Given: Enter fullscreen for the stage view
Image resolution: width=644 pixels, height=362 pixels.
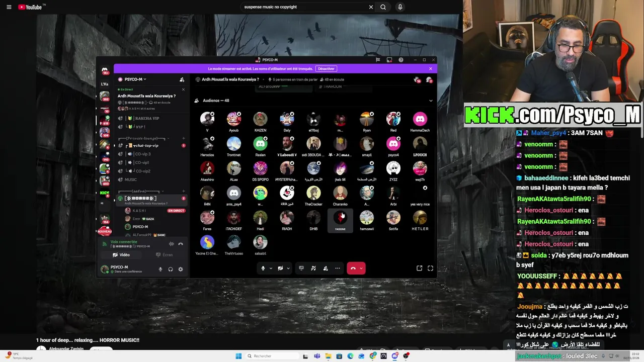Looking at the screenshot, I should (x=430, y=268).
